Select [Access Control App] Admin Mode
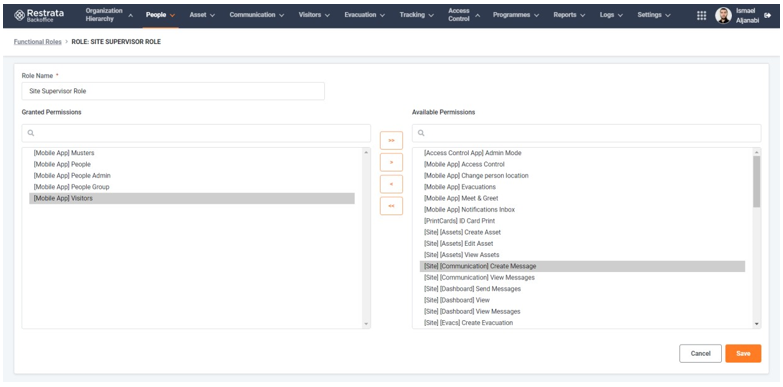The width and height of the screenshot is (783, 387). tap(582, 153)
